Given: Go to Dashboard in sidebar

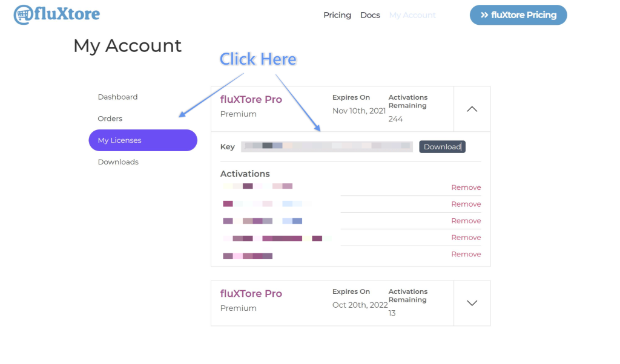Looking at the screenshot, I should [117, 97].
